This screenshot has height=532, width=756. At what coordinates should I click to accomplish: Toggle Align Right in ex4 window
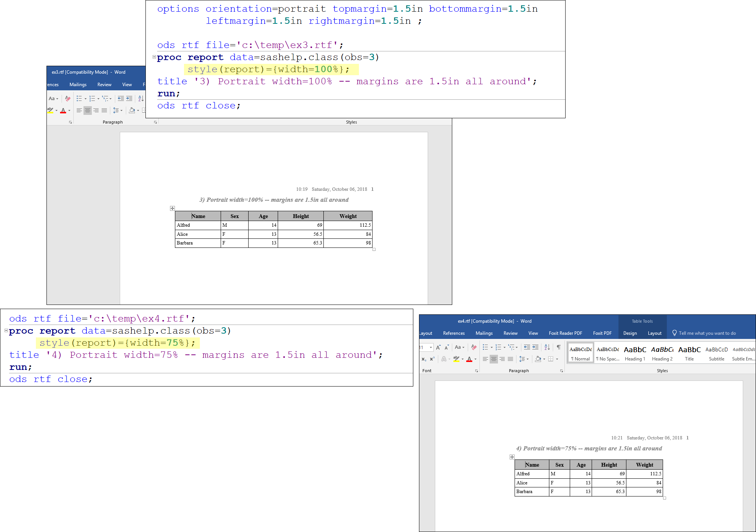point(502,359)
